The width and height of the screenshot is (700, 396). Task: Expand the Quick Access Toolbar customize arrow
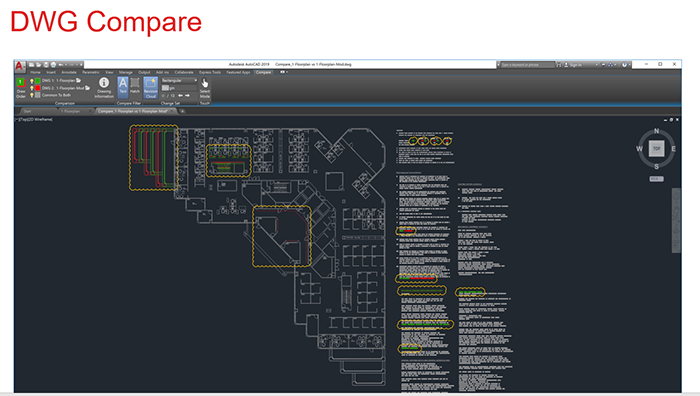81,65
